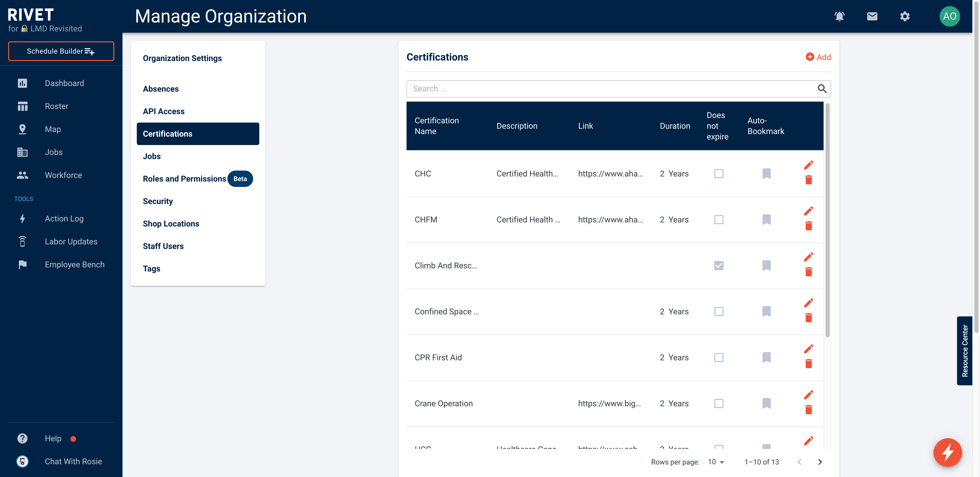This screenshot has width=980, height=477.
Task: Open the AO user avatar menu
Action: pos(950,16)
